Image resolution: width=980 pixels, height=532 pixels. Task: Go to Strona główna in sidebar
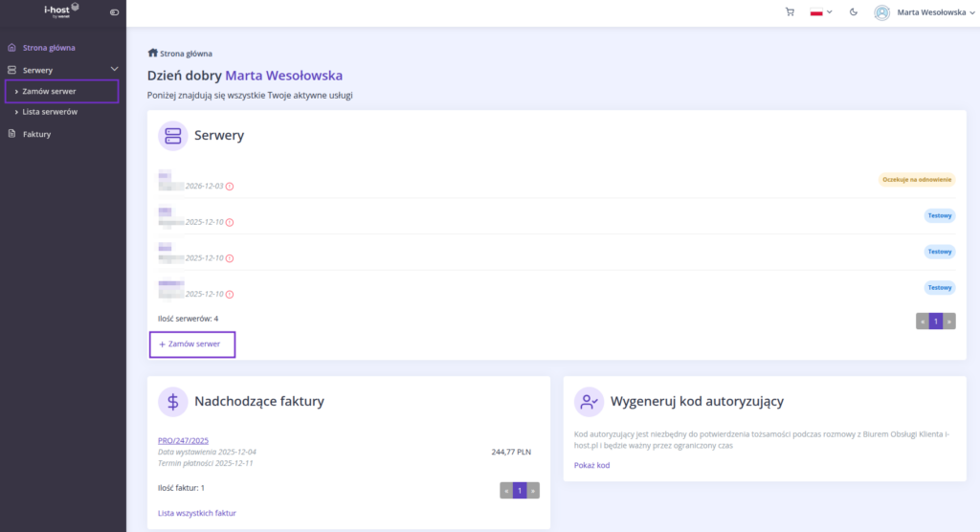(49, 47)
